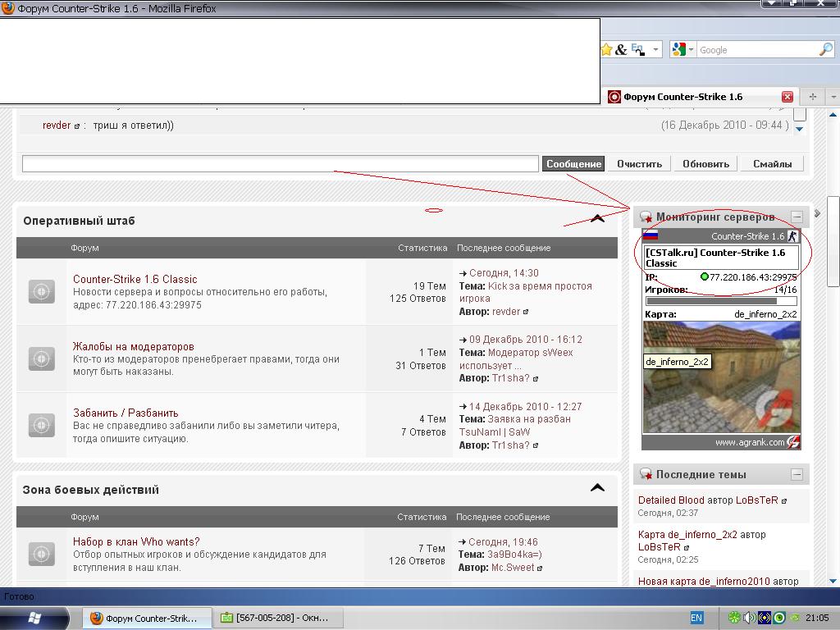The width and height of the screenshot is (840, 630).
Task: Go to last post 14 Декабрь 2010 - 12:27
Action: [526, 407]
